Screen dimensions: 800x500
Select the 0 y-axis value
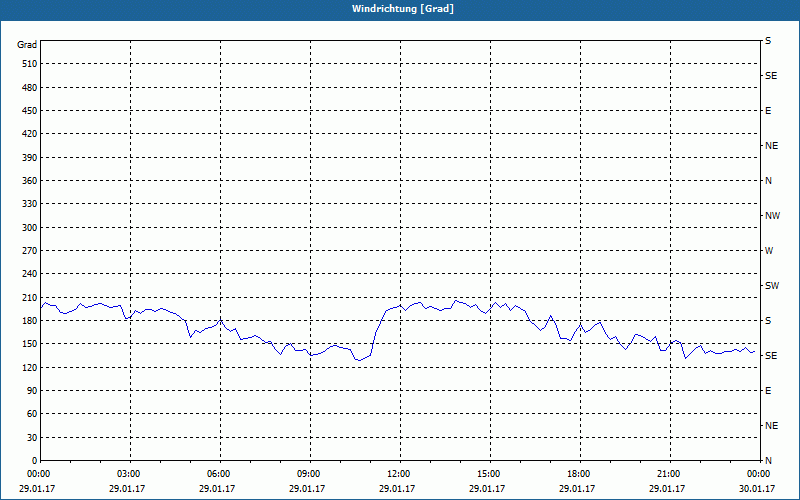point(35,461)
